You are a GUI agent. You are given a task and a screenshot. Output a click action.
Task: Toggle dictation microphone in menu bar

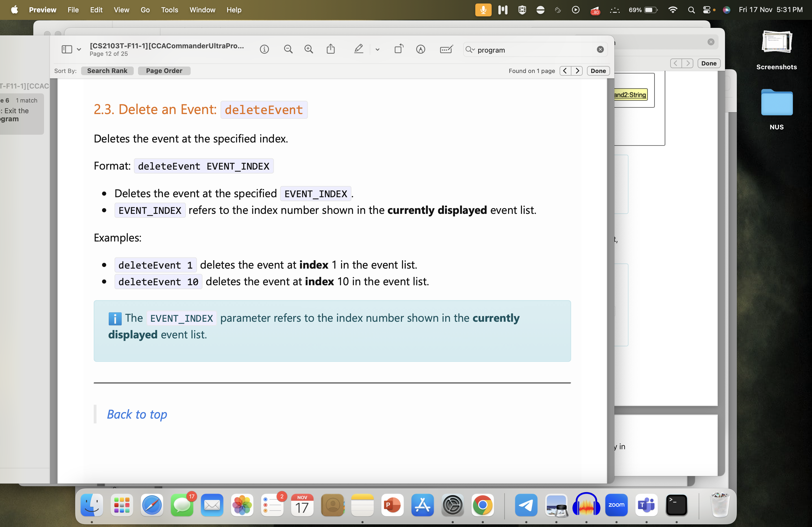(483, 10)
